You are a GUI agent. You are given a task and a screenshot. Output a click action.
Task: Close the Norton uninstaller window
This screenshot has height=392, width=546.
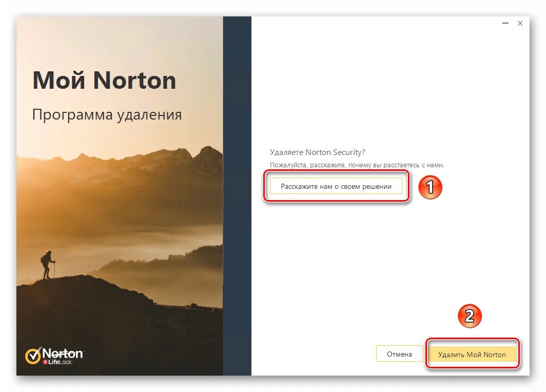pyautogui.click(x=520, y=23)
